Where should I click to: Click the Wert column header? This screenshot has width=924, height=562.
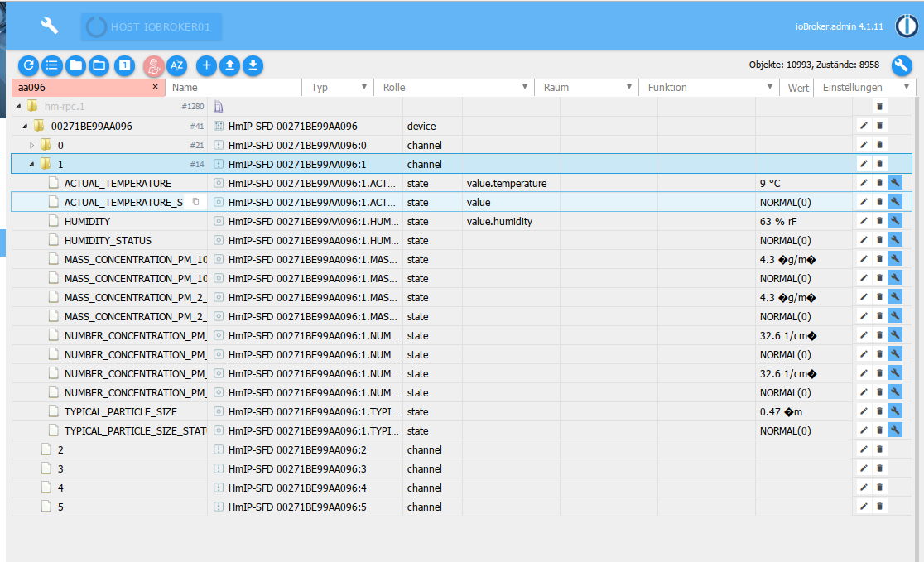tap(798, 88)
